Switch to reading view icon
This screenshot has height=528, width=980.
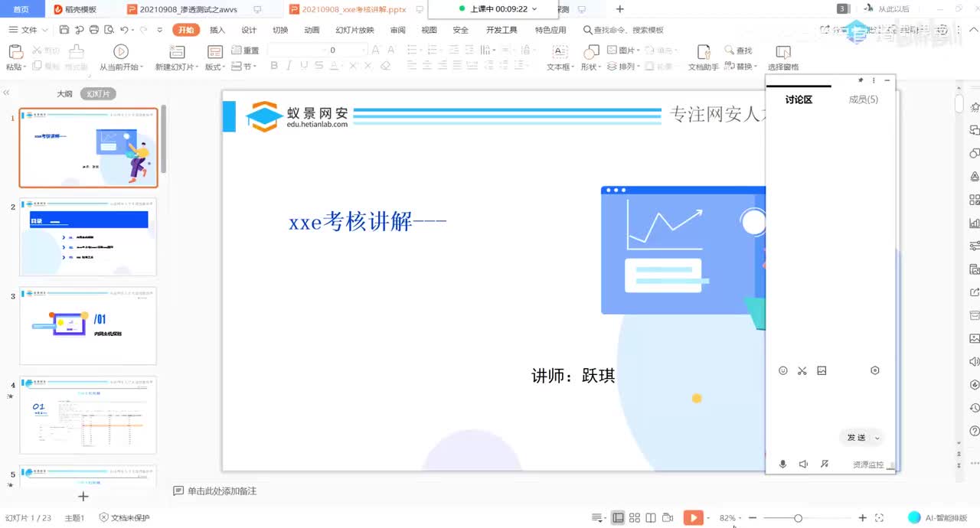[x=651, y=518]
